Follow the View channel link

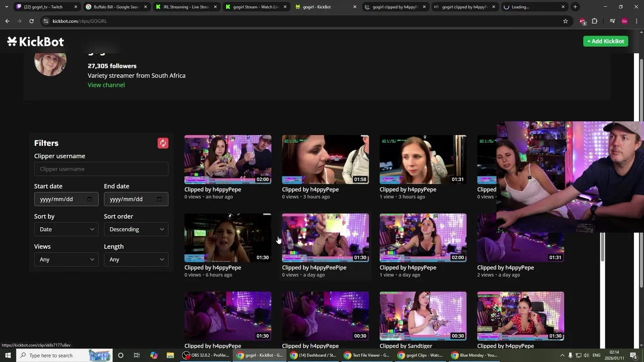point(106,85)
